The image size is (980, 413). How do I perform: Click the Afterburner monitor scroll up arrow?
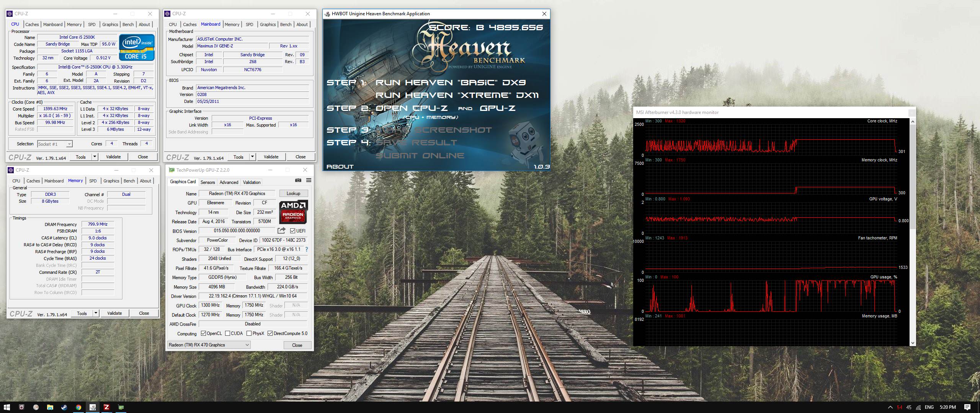coord(913,122)
